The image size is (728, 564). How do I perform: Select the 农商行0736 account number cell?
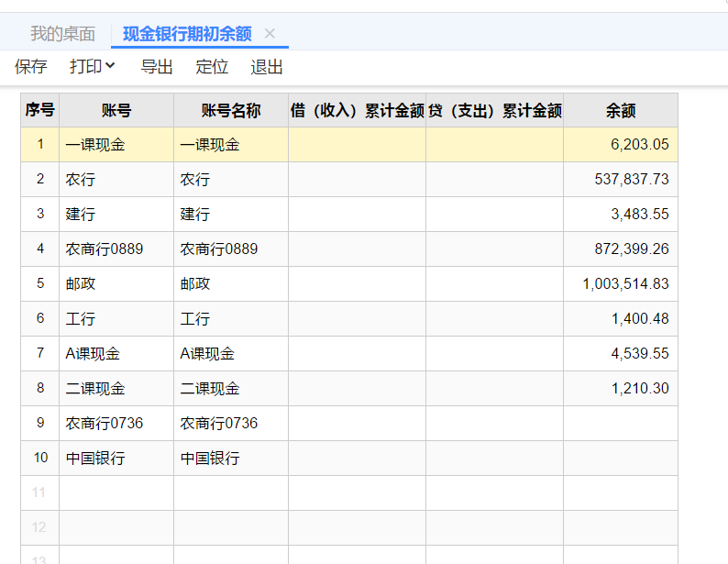116,423
